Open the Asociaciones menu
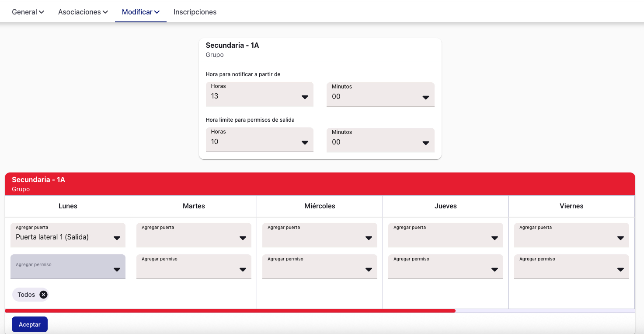The width and height of the screenshot is (644, 334). point(83,12)
